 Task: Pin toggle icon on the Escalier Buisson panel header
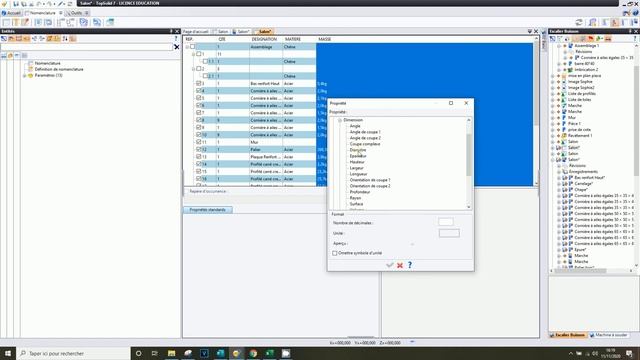click(x=630, y=31)
